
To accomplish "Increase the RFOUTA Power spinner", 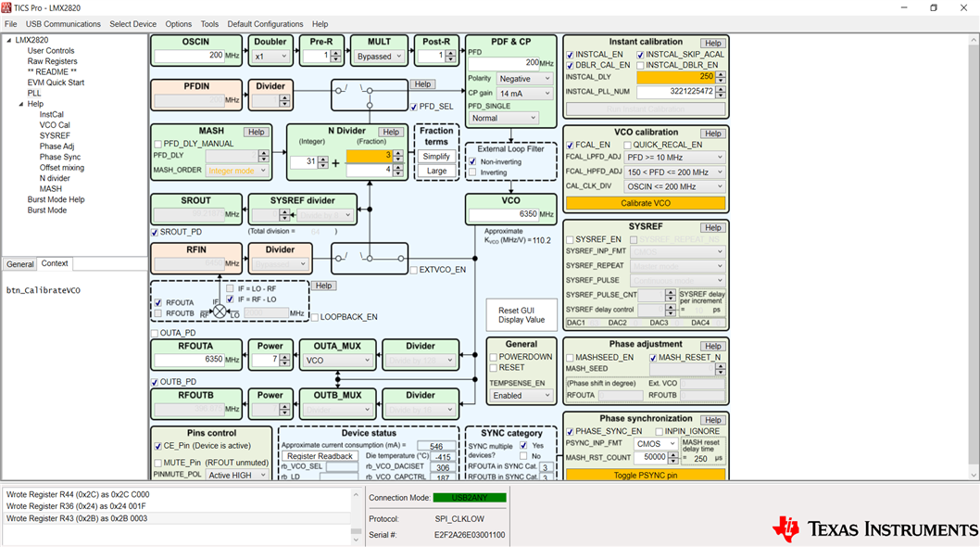I will (x=284, y=357).
